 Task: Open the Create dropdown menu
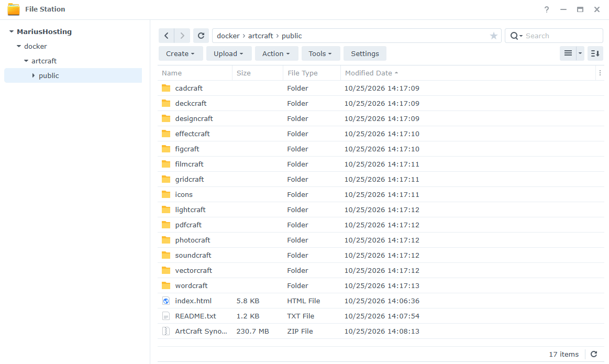[180, 53]
